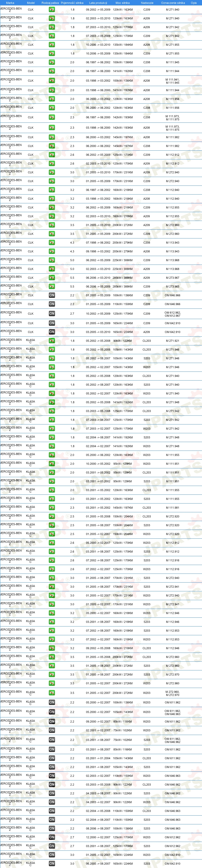This screenshot has width=202, height=868.
Task: Click petrol icon in CLK C209 M 272.940 row
Action: [x=51, y=181]
